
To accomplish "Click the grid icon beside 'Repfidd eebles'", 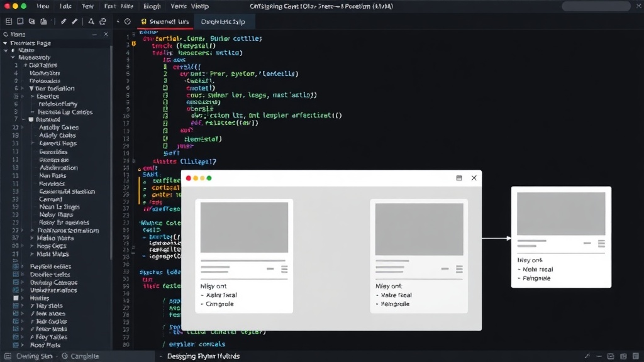I will coord(16,266).
